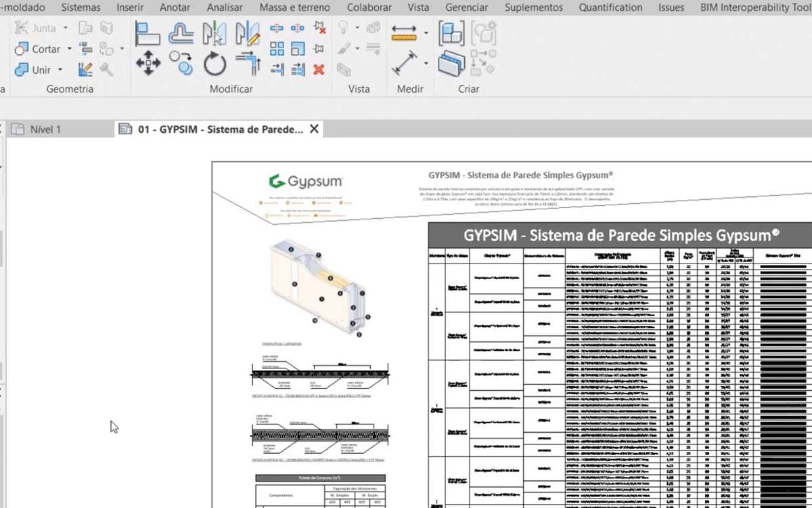Use the Trim/Extend to Corner tool
Viewport: 812px width, 508px height.
coord(248,64)
